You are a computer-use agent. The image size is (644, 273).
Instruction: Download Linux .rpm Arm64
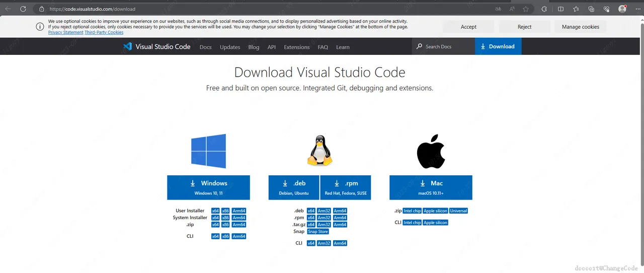click(340, 218)
